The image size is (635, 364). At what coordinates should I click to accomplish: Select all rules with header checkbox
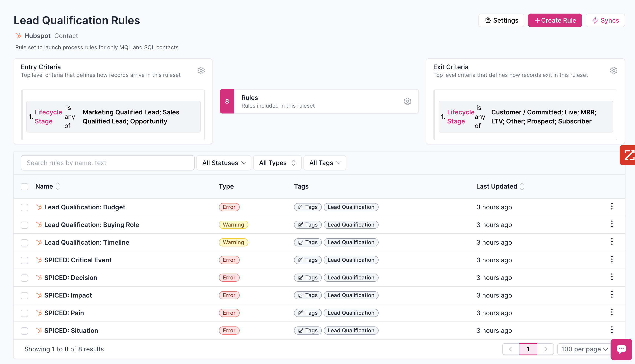(24, 187)
